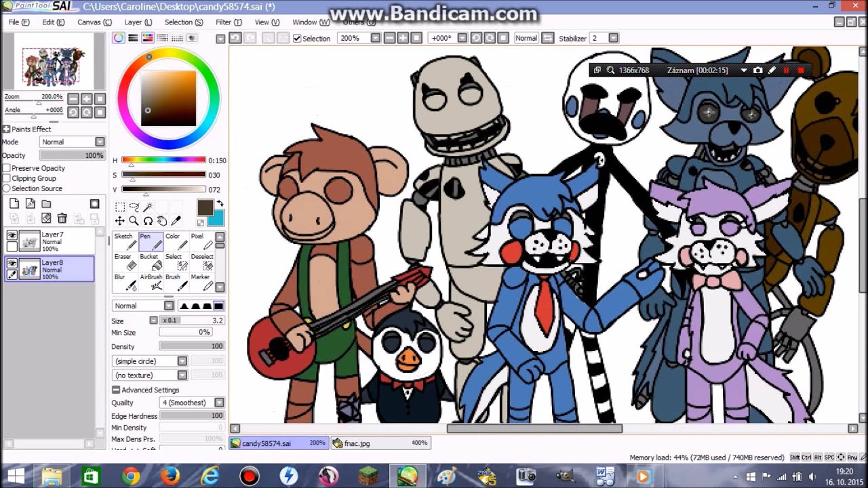This screenshot has height=488, width=868.
Task: Open the brush blend mode Normal dropdown
Action: tap(143, 306)
